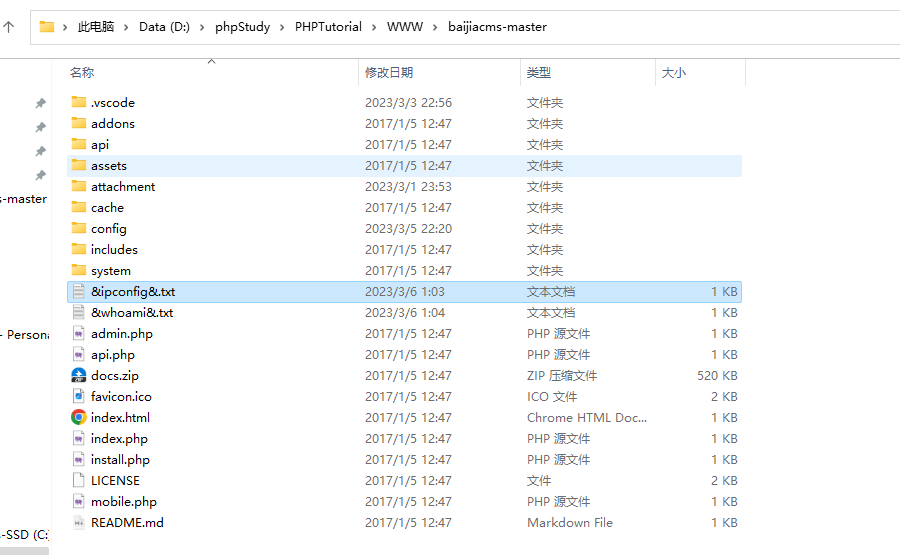Image resolution: width=900 pixels, height=555 pixels.
Task: Select the &whoami&.txt file name
Action: [132, 312]
